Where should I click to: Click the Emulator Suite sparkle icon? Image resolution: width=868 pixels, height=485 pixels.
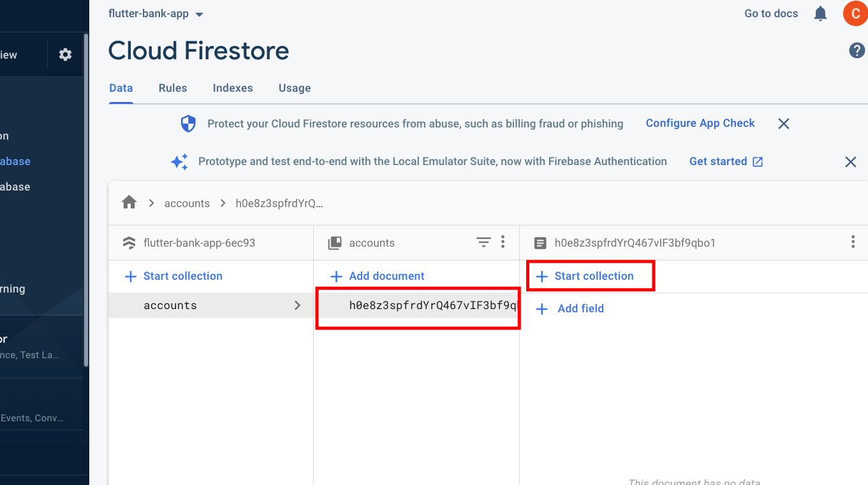(179, 162)
